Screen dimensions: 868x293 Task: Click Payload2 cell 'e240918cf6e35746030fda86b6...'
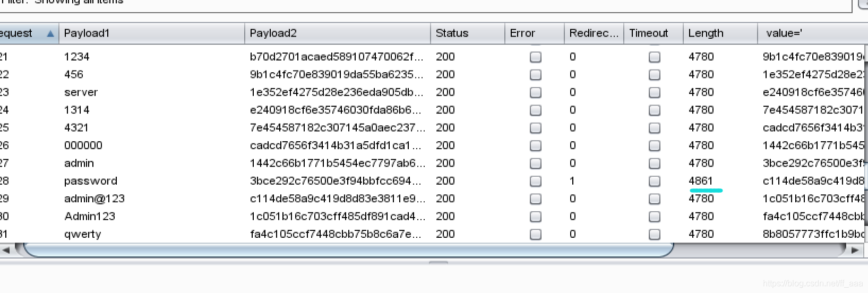336,110
